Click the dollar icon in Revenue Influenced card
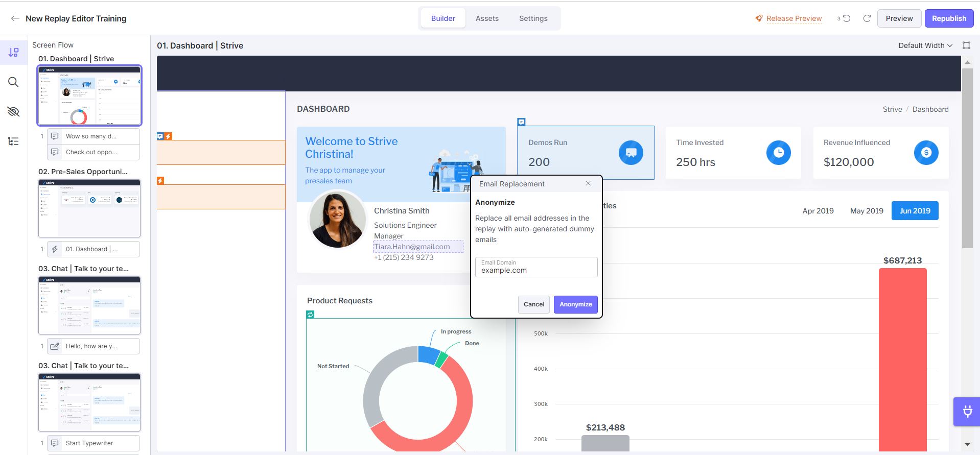Image resolution: width=980 pixels, height=455 pixels. click(x=926, y=153)
